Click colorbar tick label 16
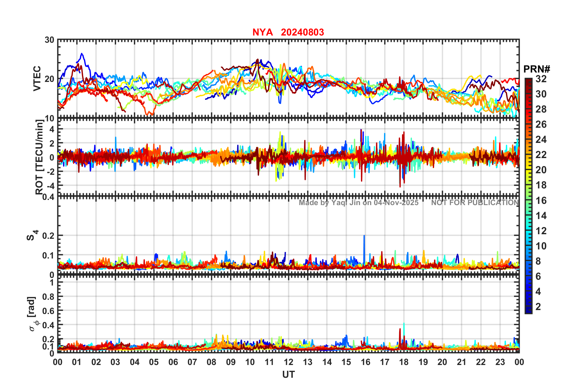This screenshot has width=577, height=392. (541, 201)
